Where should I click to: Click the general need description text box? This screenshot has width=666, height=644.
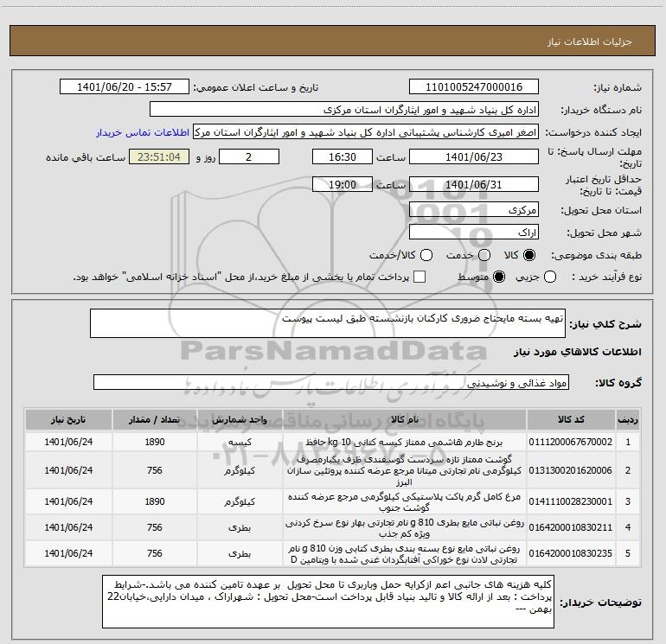(x=328, y=323)
